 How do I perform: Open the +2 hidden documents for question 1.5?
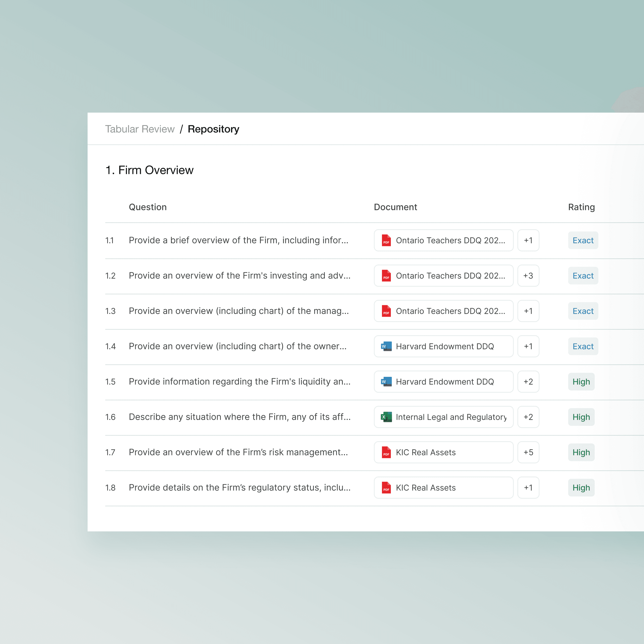528,382
